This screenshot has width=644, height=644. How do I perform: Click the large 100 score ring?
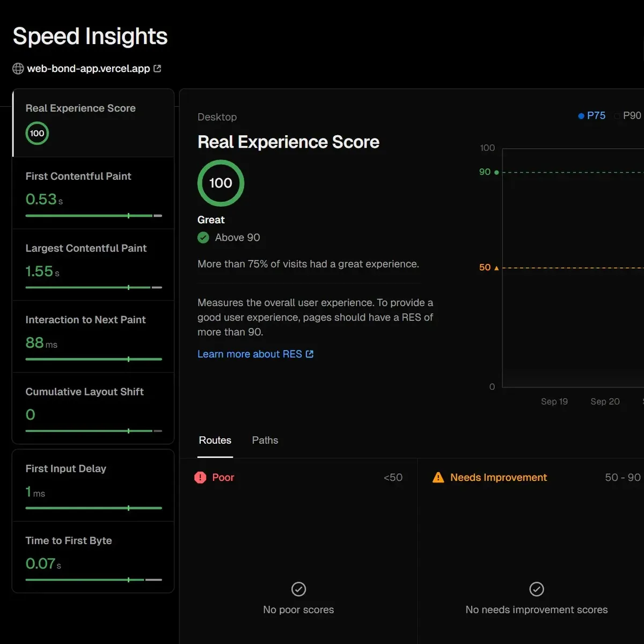tap(221, 183)
